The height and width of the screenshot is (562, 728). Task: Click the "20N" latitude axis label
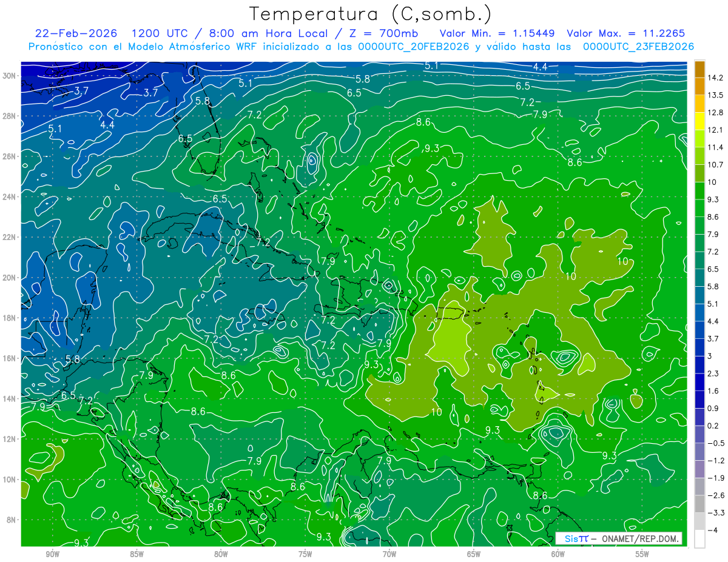[9, 278]
